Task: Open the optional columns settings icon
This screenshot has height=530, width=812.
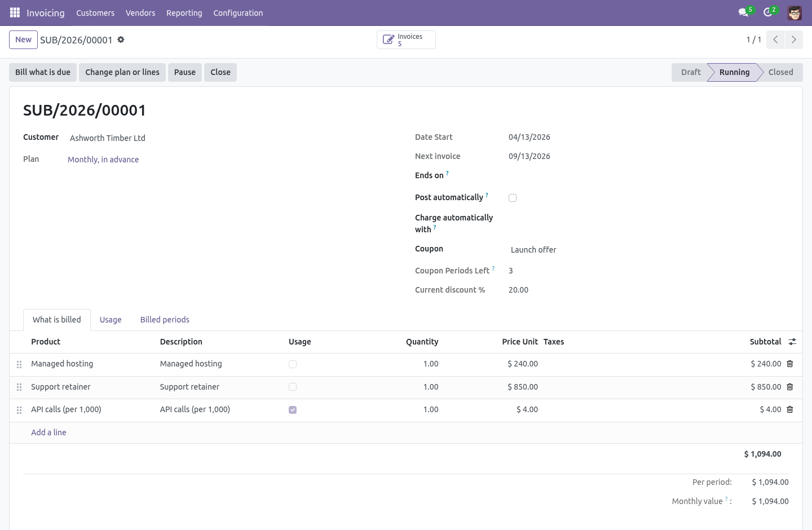Action: click(792, 342)
